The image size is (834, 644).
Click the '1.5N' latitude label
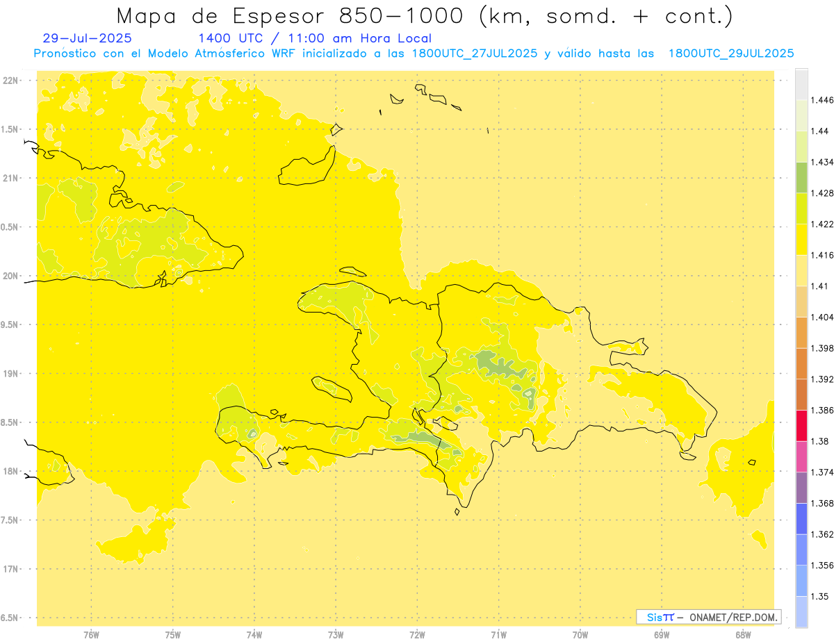coord(10,129)
